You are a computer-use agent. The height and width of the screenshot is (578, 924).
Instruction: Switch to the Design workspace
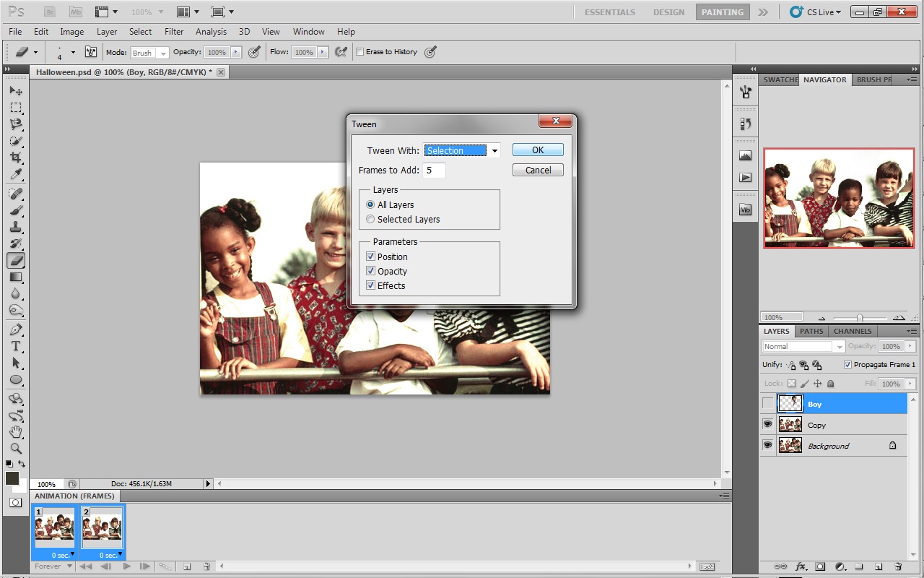(668, 12)
